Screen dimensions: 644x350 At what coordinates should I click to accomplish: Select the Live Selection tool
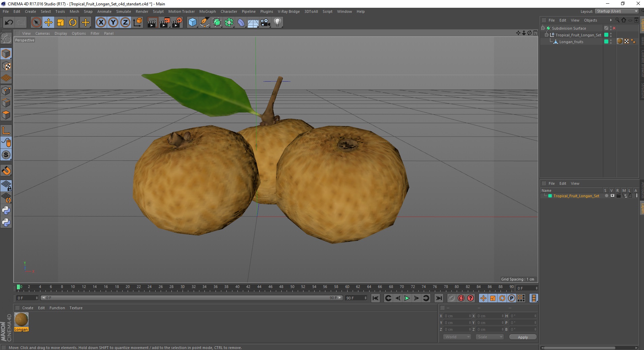[36, 23]
